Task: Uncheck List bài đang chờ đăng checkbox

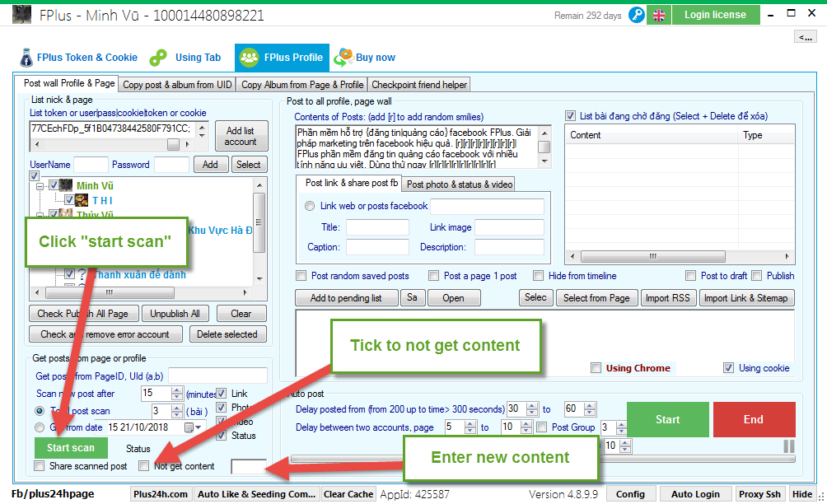Action: click(x=570, y=115)
